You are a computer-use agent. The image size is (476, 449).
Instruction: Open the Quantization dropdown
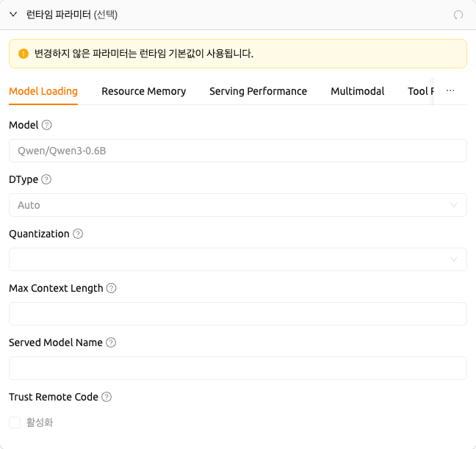[x=238, y=259]
